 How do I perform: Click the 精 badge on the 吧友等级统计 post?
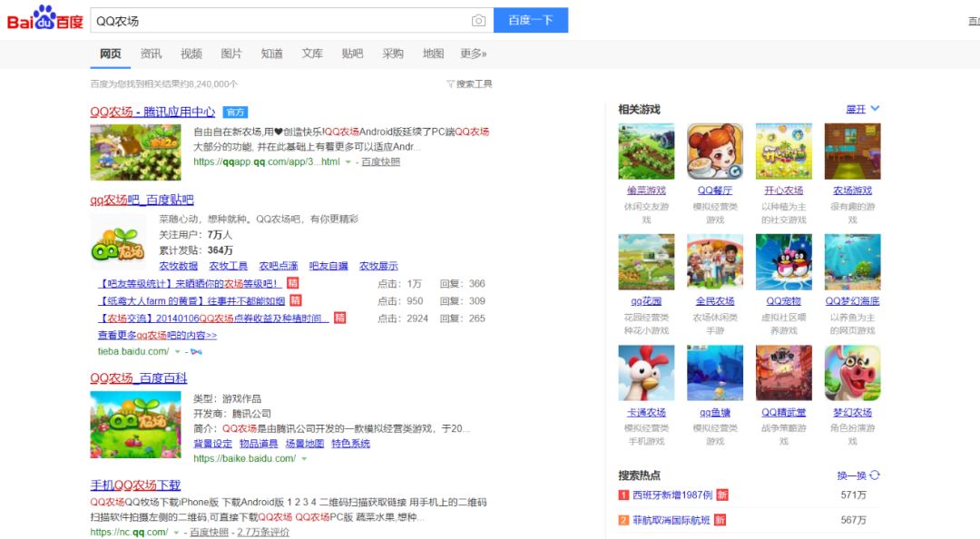coord(293,283)
